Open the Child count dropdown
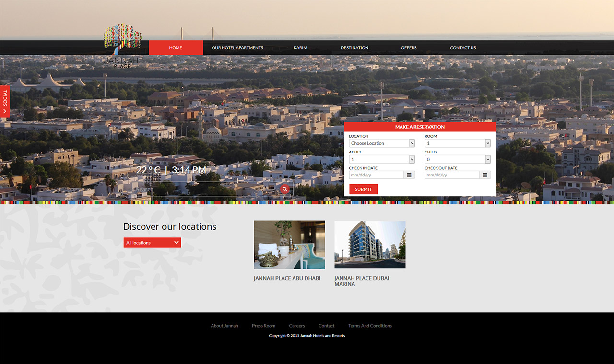The image size is (614, 364). [458, 159]
